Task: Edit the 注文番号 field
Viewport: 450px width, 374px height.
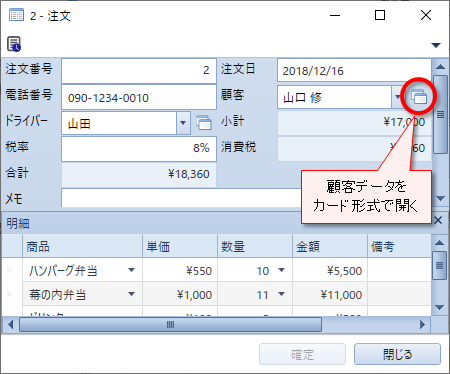Action: tap(139, 71)
